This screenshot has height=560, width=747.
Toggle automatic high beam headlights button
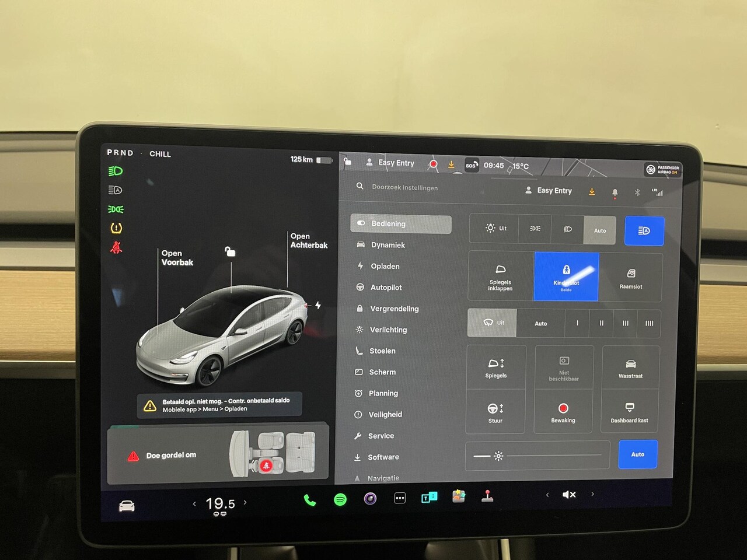click(x=644, y=230)
